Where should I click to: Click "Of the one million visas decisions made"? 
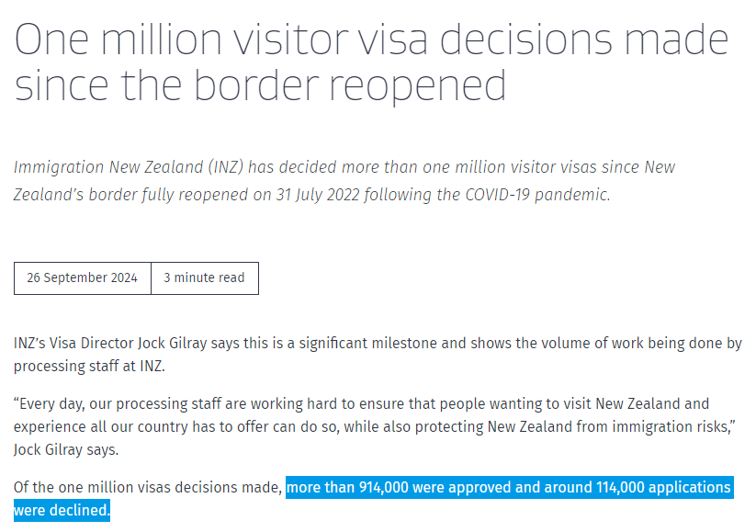(x=147, y=487)
